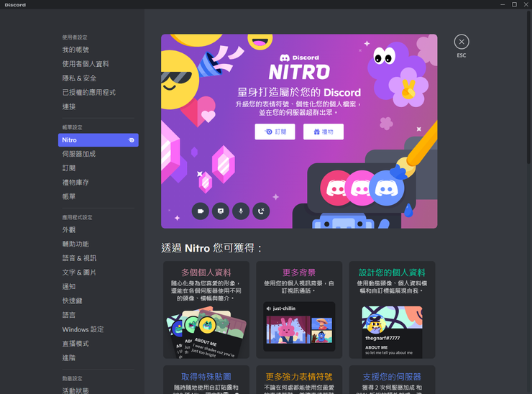The width and height of the screenshot is (532, 394).
Task: Open 禮物庫存 in billing settings
Action: click(75, 183)
